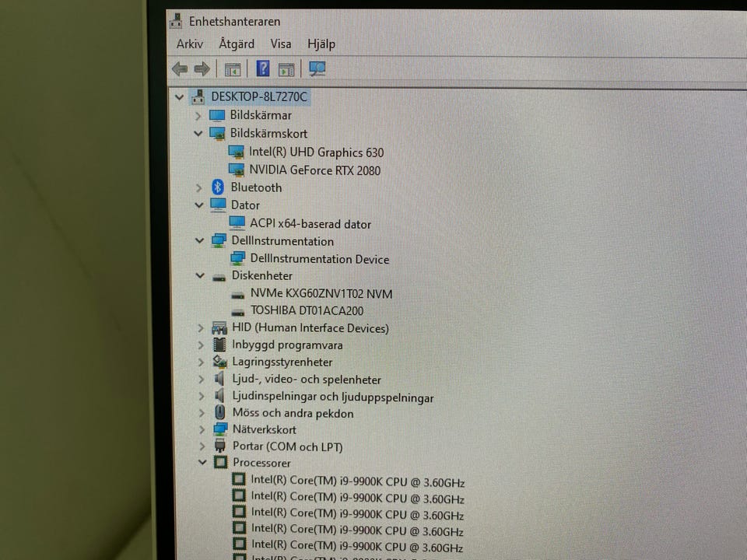This screenshot has height=560, width=747.
Task: Collapse the DellInstrumentation category
Action: pyautogui.click(x=200, y=241)
